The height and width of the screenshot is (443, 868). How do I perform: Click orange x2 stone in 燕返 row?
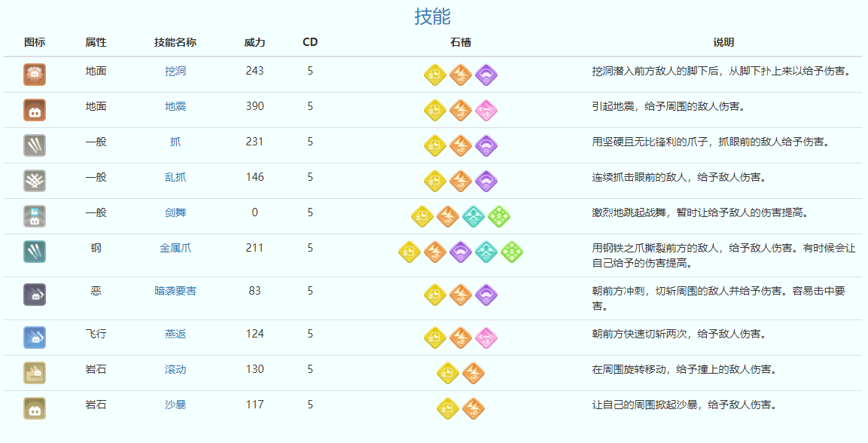pyautogui.click(x=461, y=338)
